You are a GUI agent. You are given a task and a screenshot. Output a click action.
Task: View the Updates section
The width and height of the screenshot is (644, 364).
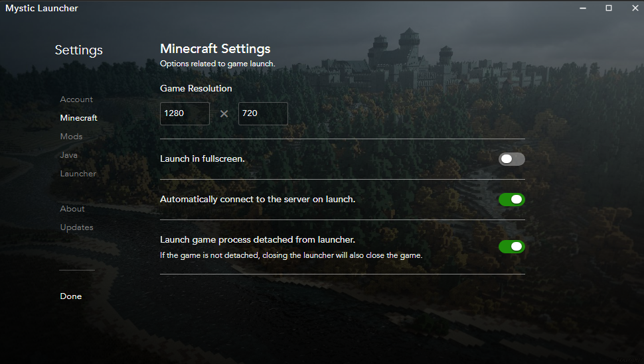[x=76, y=227]
